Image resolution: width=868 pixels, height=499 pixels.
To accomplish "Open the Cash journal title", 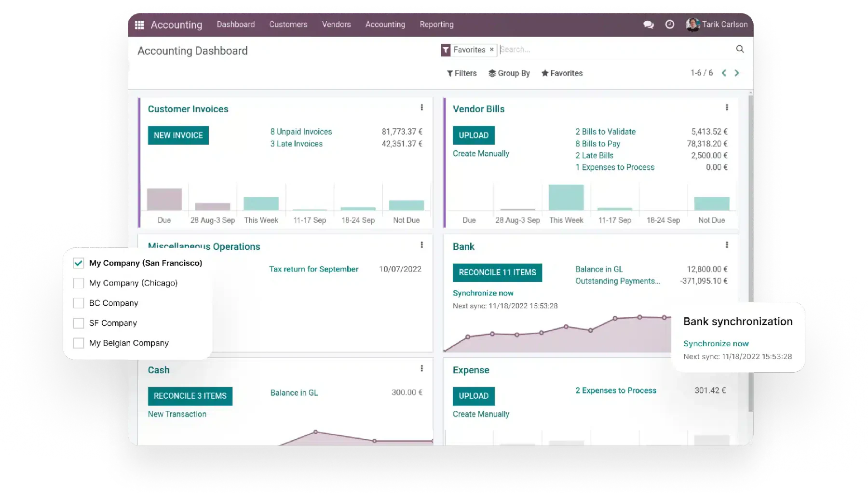I will point(159,370).
